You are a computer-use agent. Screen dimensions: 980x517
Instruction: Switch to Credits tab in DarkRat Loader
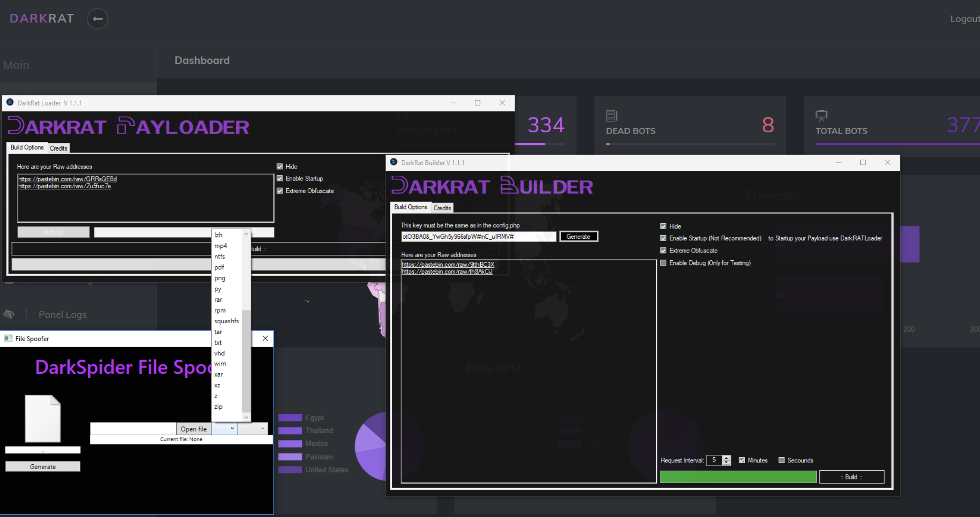click(x=58, y=148)
